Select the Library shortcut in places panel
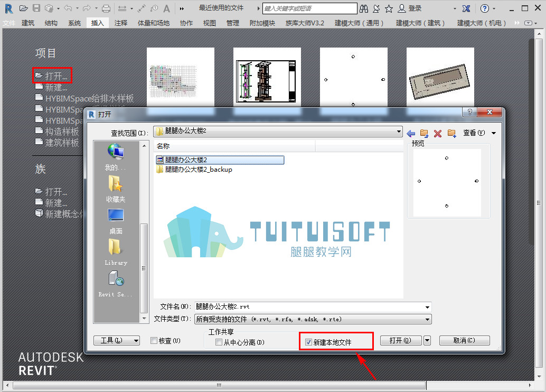Screen dimensions: 546x392 pyautogui.click(x=116, y=253)
